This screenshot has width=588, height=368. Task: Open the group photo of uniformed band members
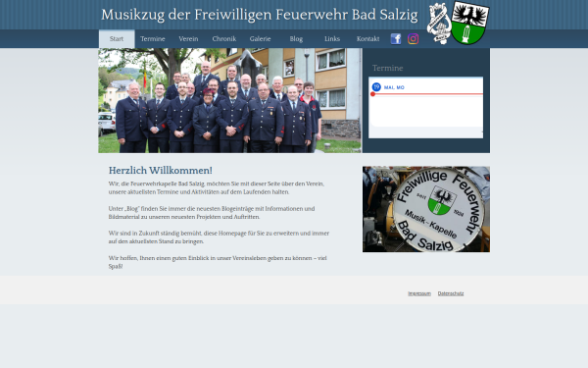click(229, 100)
